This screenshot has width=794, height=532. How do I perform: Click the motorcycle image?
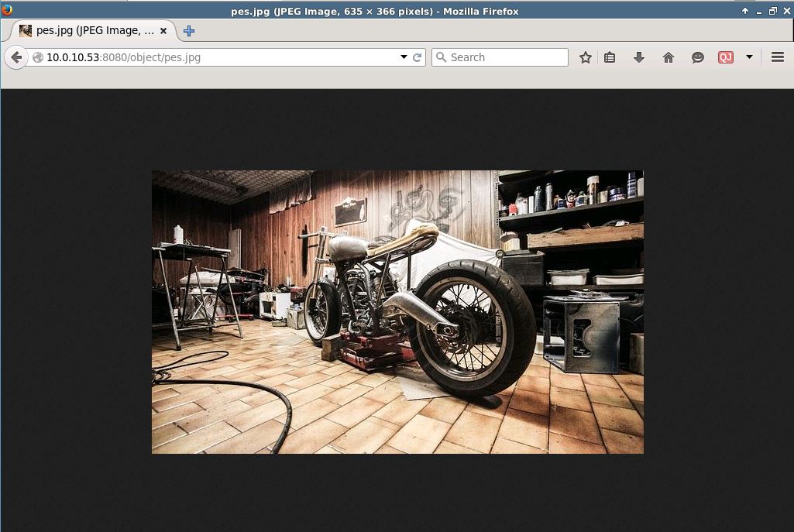click(397, 312)
